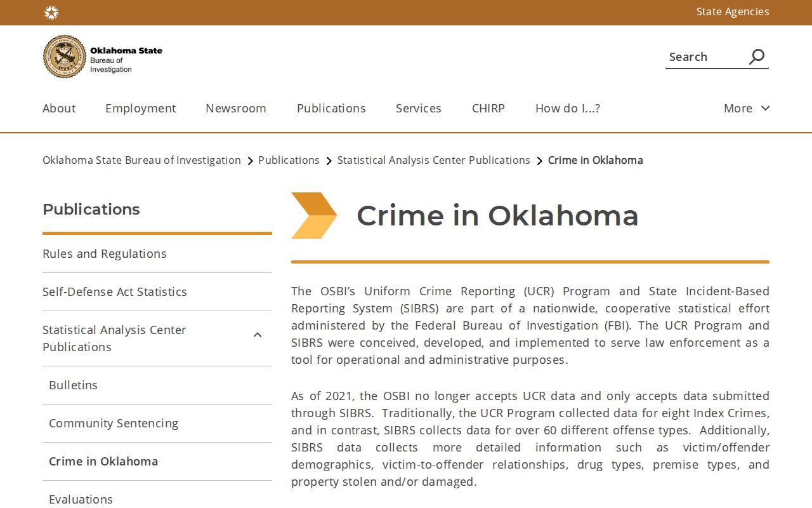
Task: Go to Statistical Analysis Center Publications breadcrumb
Action: [x=434, y=160]
